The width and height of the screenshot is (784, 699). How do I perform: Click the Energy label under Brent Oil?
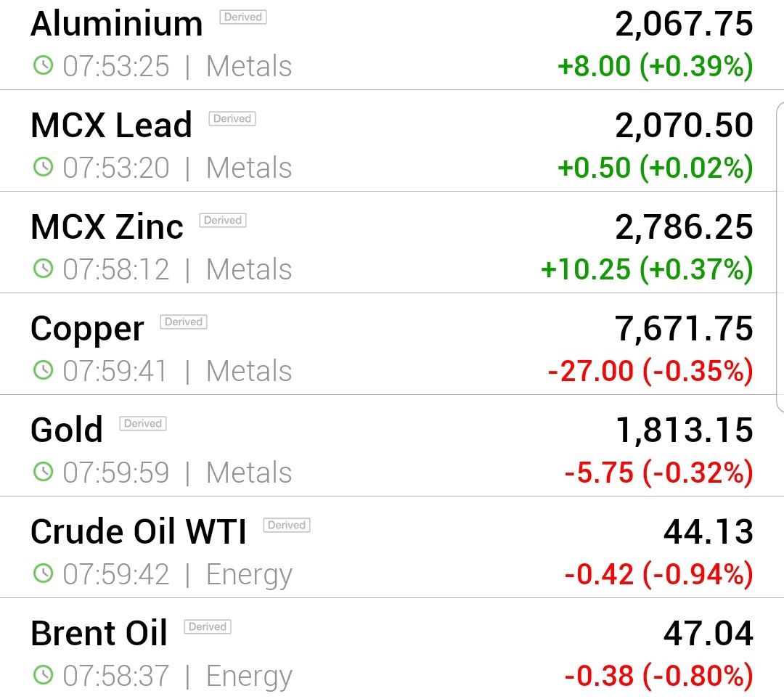(x=249, y=676)
